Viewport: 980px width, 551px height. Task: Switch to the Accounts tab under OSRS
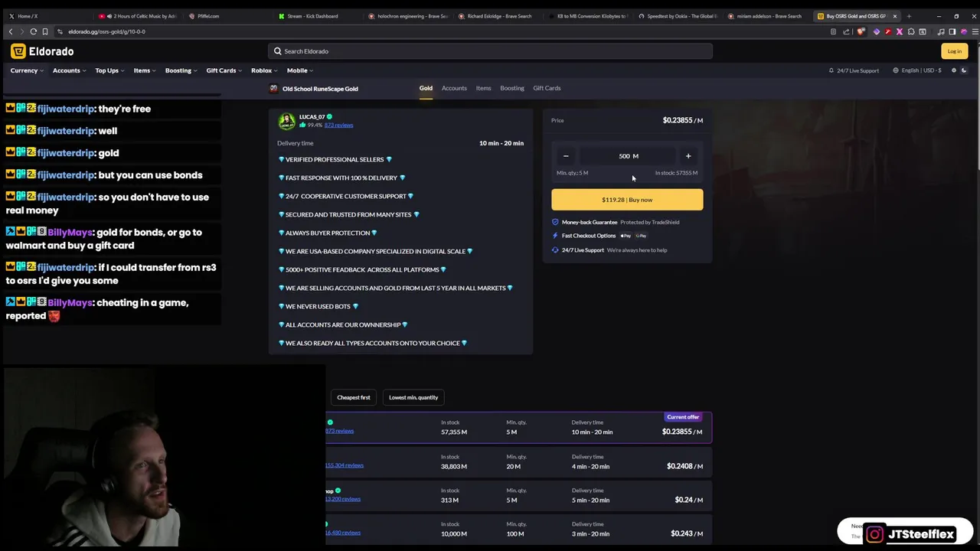[454, 88]
